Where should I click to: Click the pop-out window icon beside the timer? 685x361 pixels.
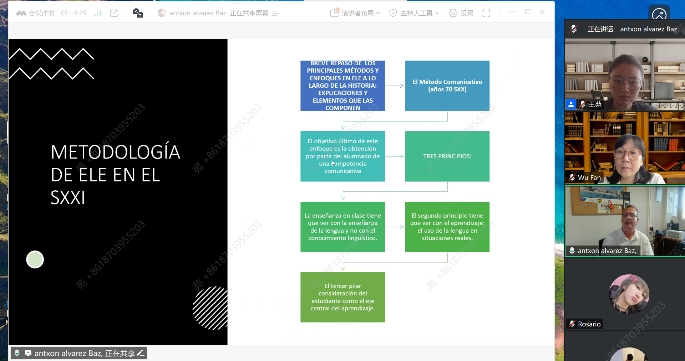114,13
